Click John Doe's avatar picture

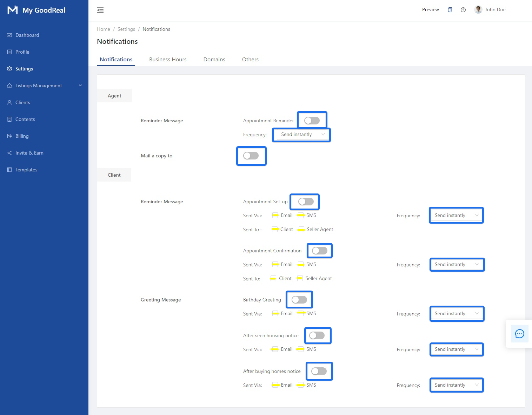478,9
